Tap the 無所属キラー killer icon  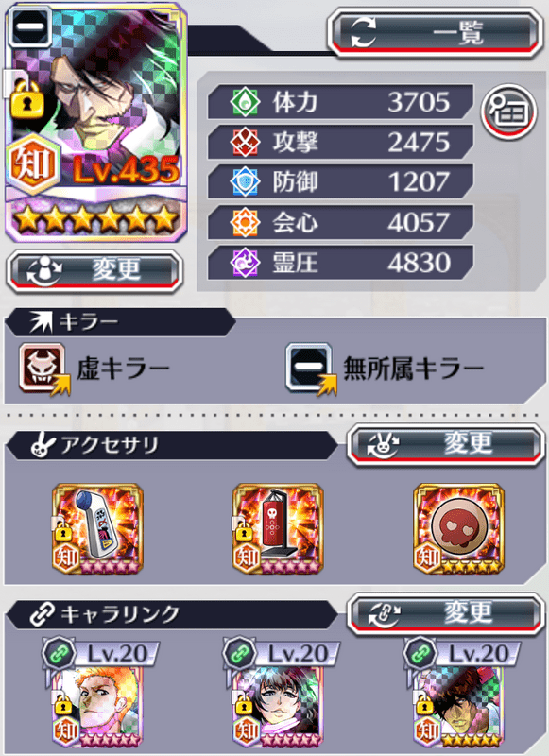click(x=311, y=369)
